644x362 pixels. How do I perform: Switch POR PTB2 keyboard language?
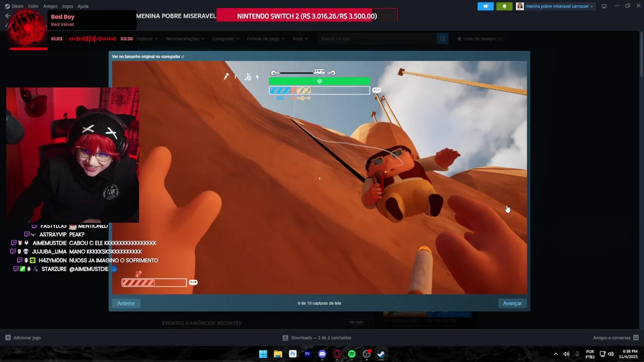pyautogui.click(x=590, y=354)
